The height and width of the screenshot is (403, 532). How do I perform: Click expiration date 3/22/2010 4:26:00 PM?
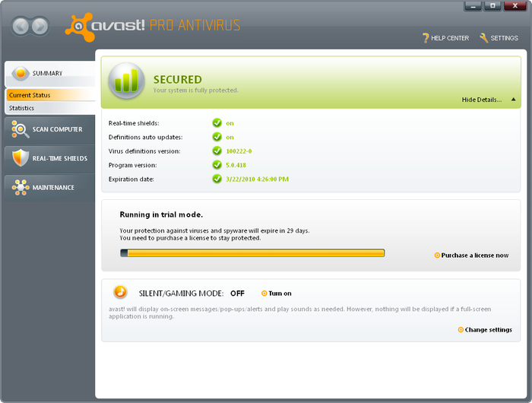point(257,179)
